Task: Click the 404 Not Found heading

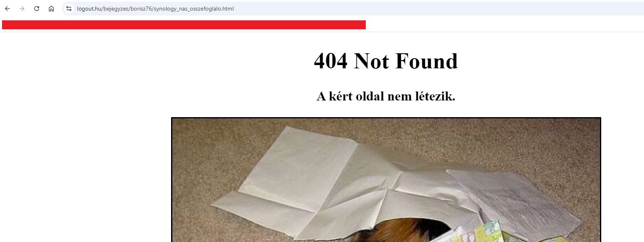Action: click(386, 61)
